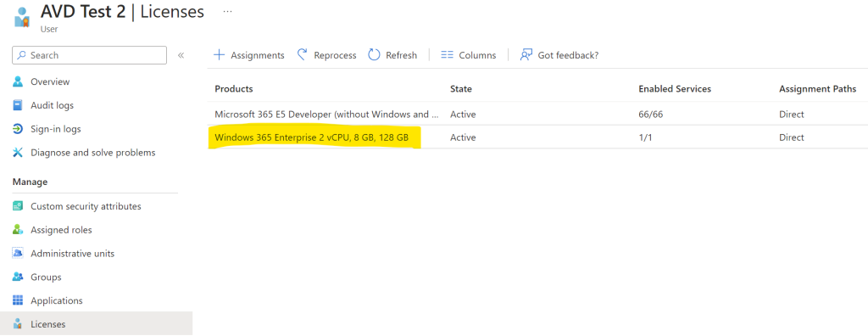Screen dimensions: 868x336
Task: Click the Manage section heading
Action: [30, 182]
